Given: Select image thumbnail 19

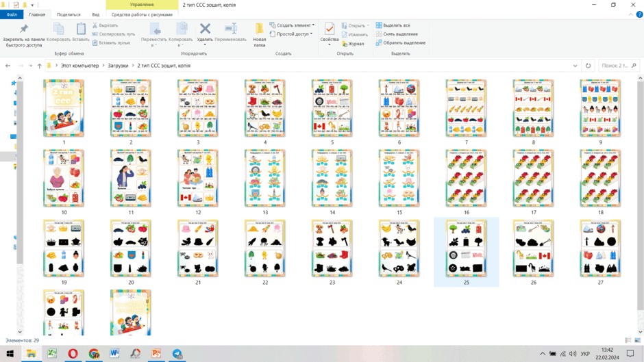Looking at the screenshot, I should point(64,248).
